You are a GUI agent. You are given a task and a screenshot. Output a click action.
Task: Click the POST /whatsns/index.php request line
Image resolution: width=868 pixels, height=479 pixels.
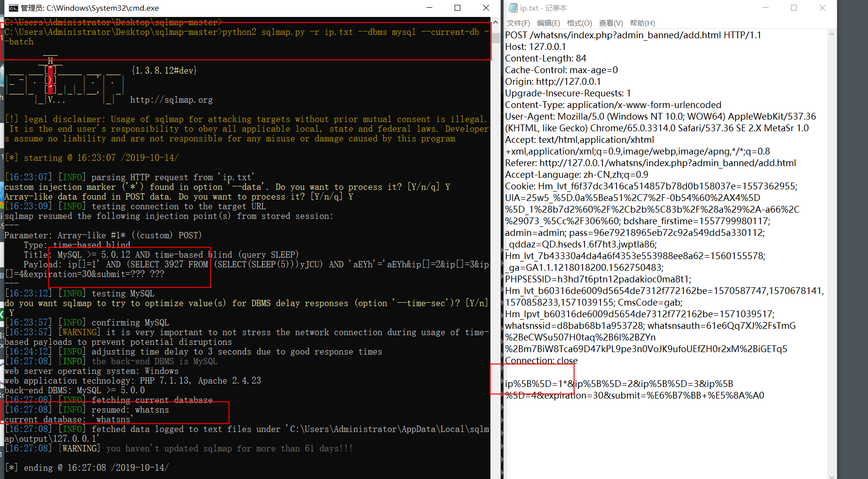(633, 35)
